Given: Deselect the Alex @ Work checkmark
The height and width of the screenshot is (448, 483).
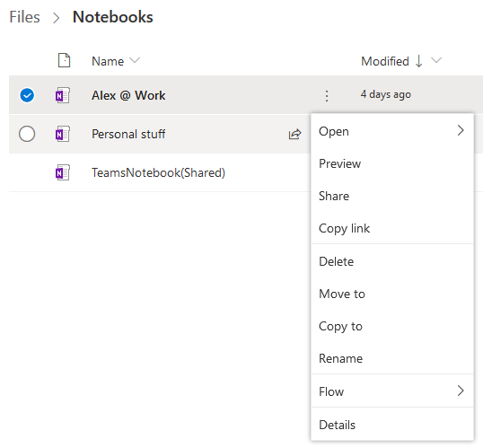Looking at the screenshot, I should (27, 95).
